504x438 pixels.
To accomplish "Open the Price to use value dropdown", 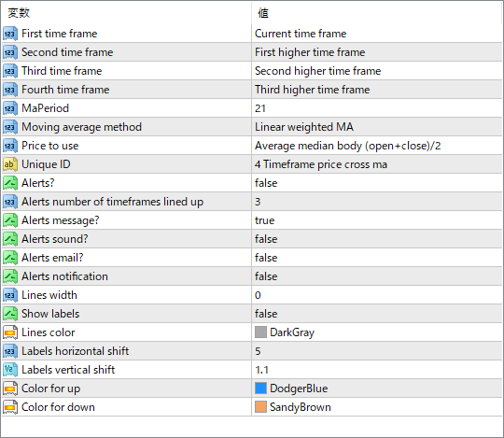I will (377, 146).
